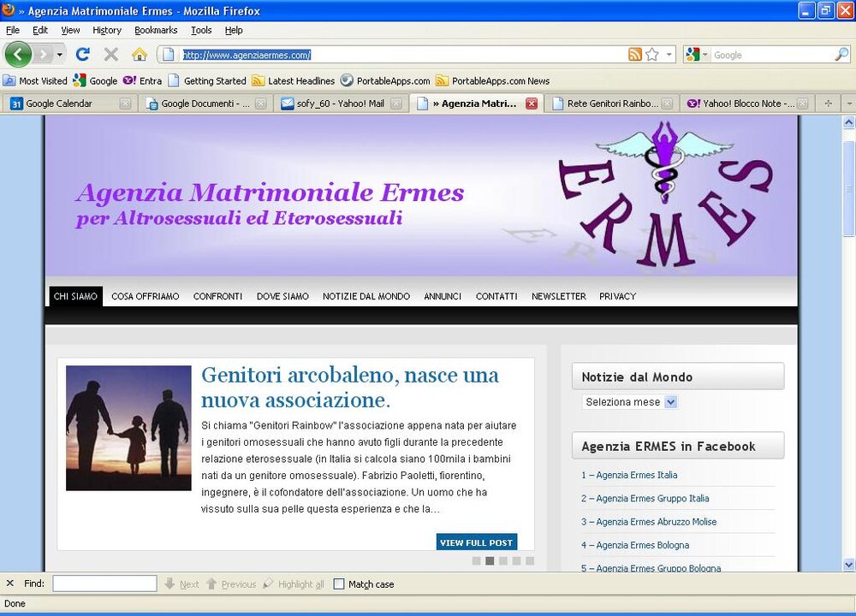
Task: Click the family silhouette sunset thumbnail
Action: [129, 428]
